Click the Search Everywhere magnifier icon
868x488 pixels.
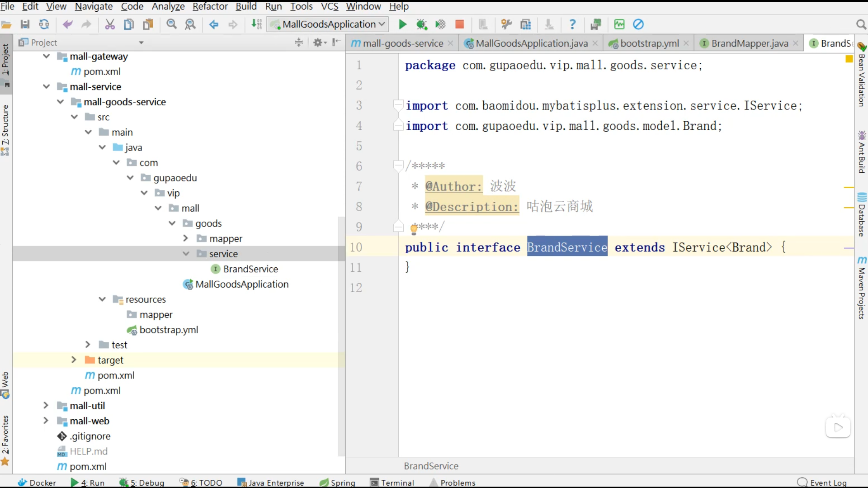coord(861,24)
